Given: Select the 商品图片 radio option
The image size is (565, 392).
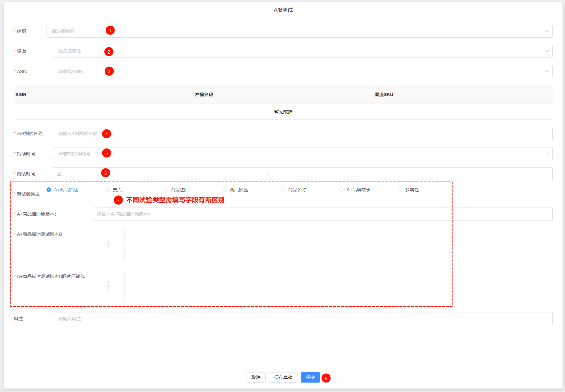Looking at the screenshot, I should 166,190.
